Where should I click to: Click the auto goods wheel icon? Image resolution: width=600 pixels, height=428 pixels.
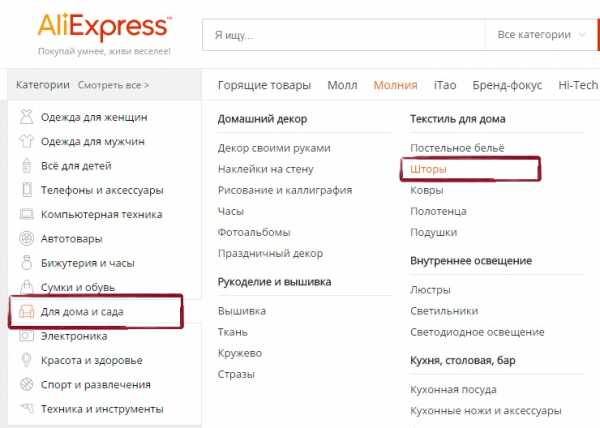click(26, 239)
